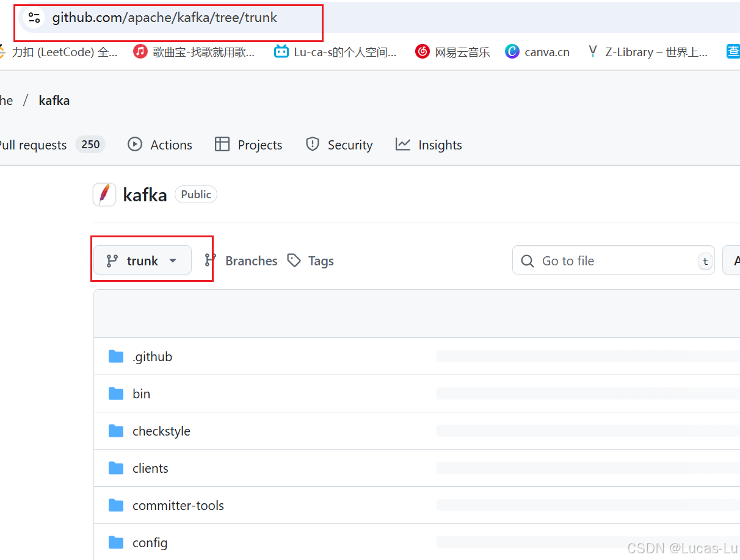
Task: Open the config folder
Action: coord(150,543)
